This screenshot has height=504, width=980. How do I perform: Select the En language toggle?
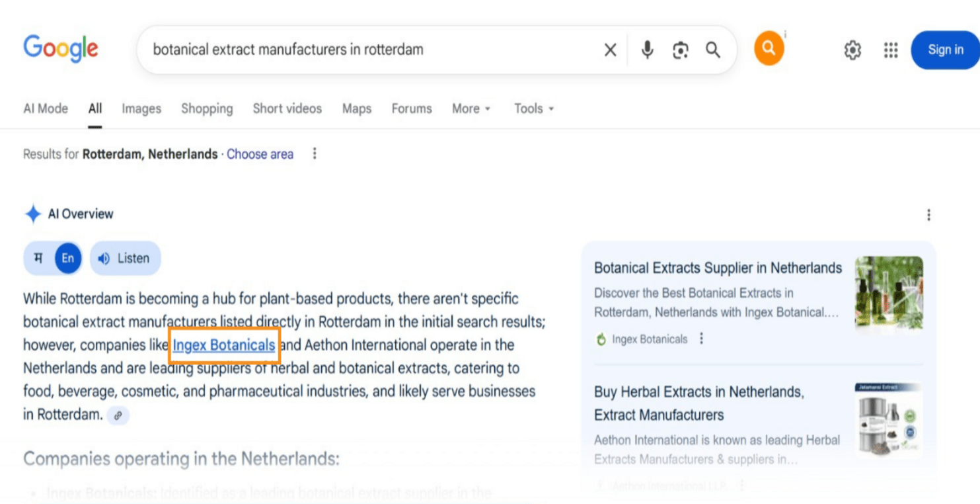(68, 258)
